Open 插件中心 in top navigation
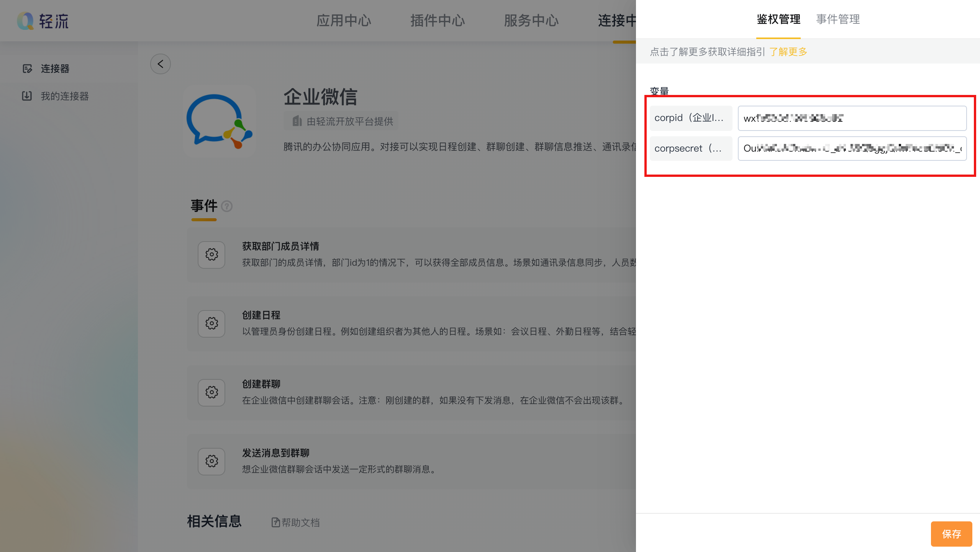 pyautogui.click(x=438, y=21)
